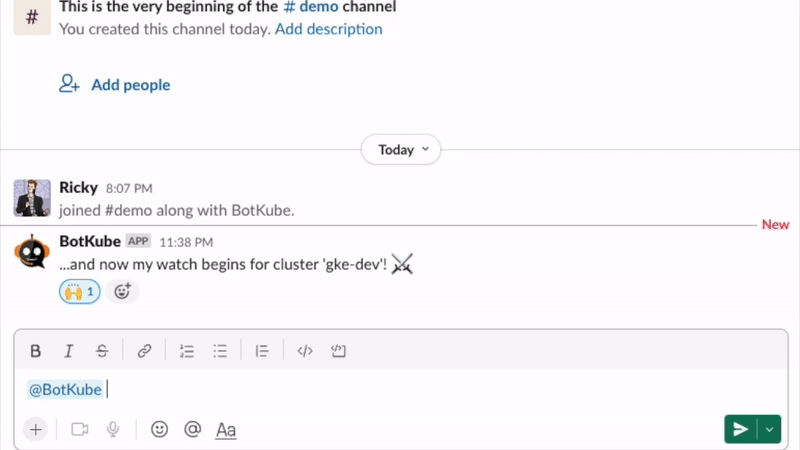800x450 pixels.
Task: Expand send options arrow menu
Action: coord(769,429)
